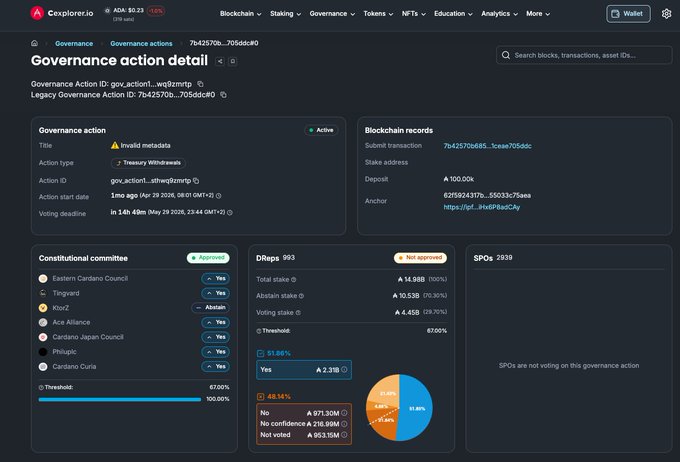The height and width of the screenshot is (462, 680).
Task: Open the Blockchain dropdown menu
Action: [241, 14]
